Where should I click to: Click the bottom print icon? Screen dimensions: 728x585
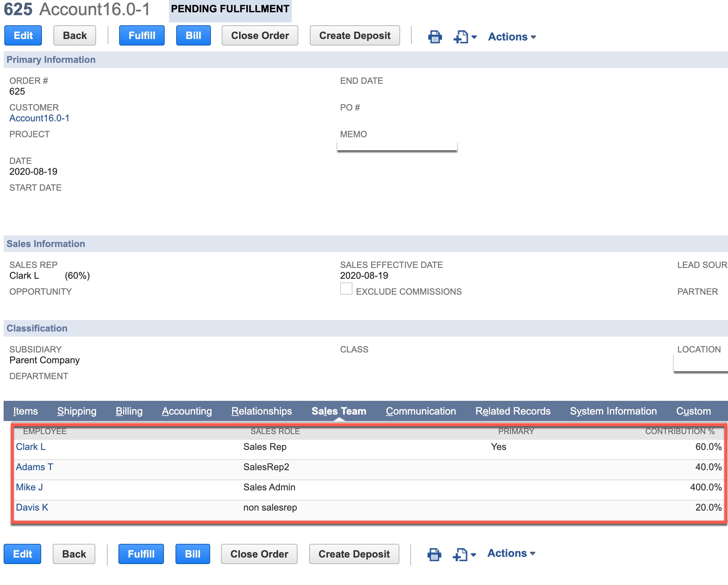(x=434, y=554)
